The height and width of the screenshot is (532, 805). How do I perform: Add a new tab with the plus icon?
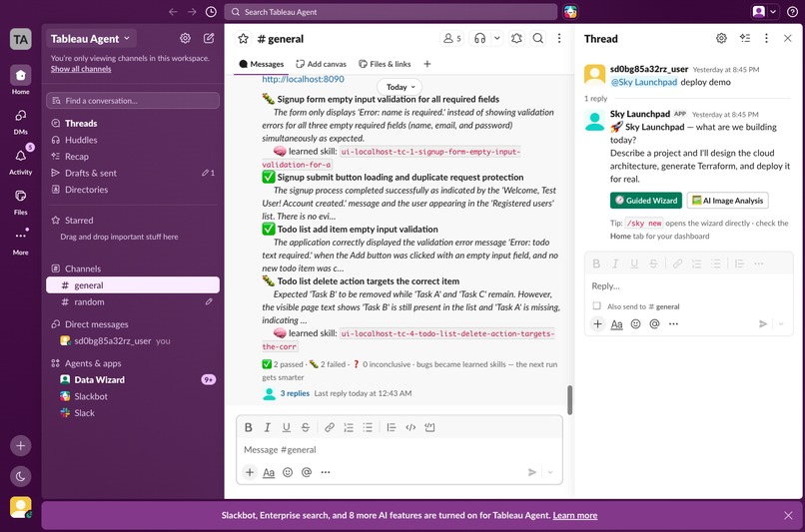[x=427, y=64]
